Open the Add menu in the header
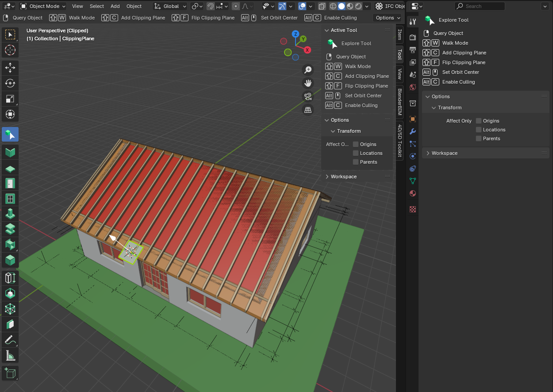Screen dimensions: 553x392 (x=115, y=6)
